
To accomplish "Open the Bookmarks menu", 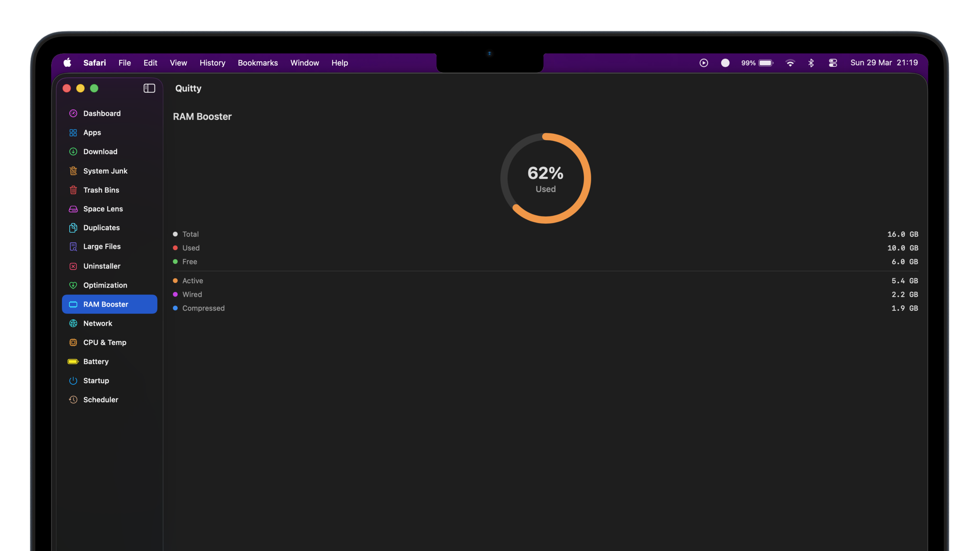I will (x=258, y=63).
